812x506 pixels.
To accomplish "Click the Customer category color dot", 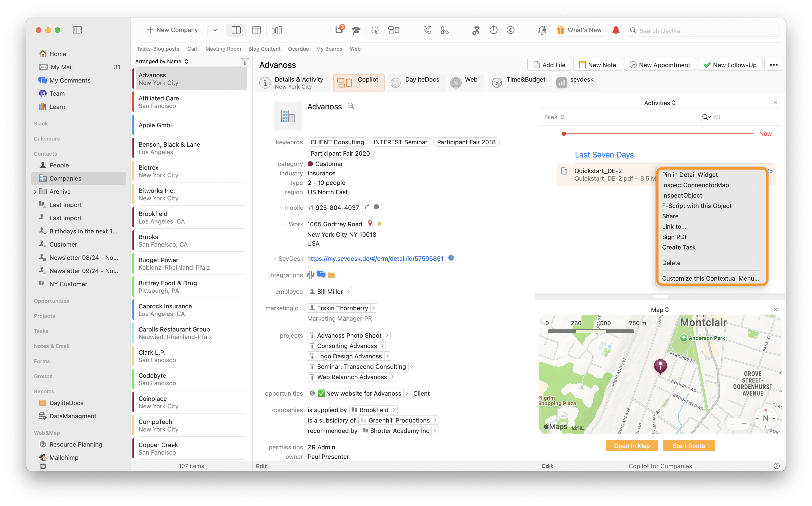I will (310, 164).
